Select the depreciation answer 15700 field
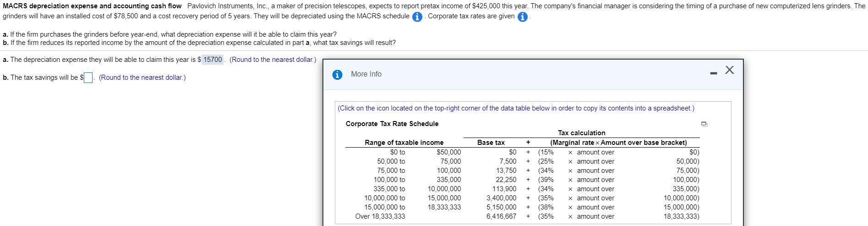Screen dimensions: 868x226 [213, 60]
